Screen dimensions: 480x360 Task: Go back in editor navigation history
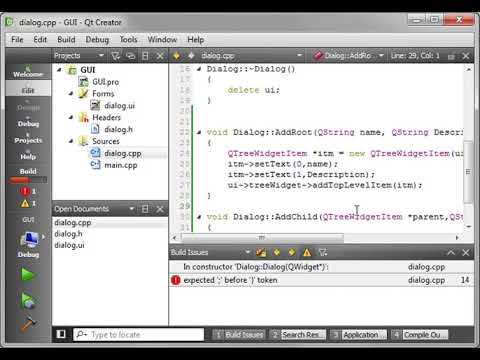[177, 56]
